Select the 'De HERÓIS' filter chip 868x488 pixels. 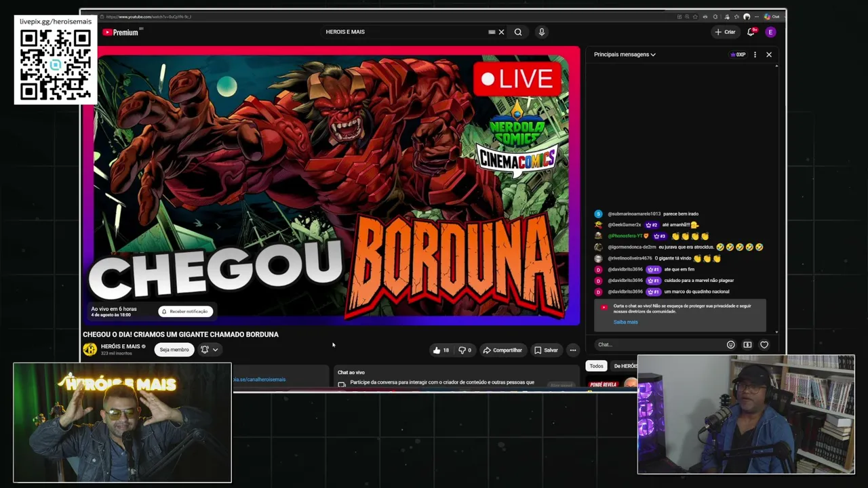pos(625,366)
